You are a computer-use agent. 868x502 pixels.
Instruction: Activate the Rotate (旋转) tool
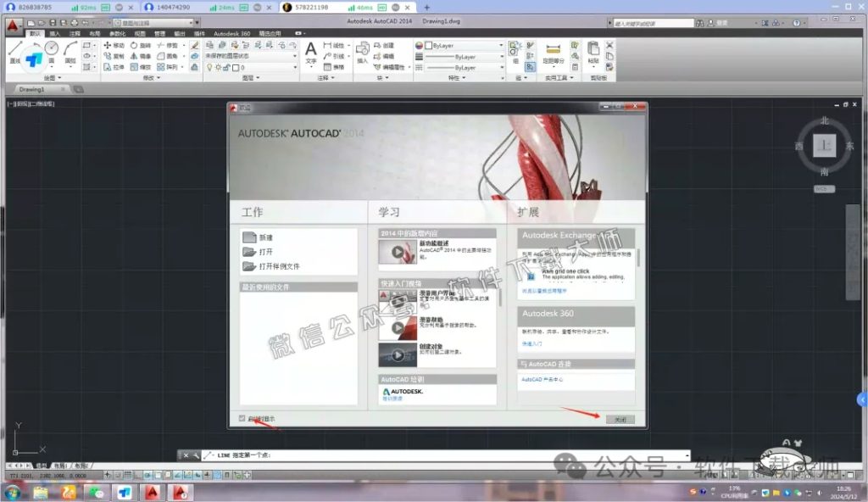[134, 45]
